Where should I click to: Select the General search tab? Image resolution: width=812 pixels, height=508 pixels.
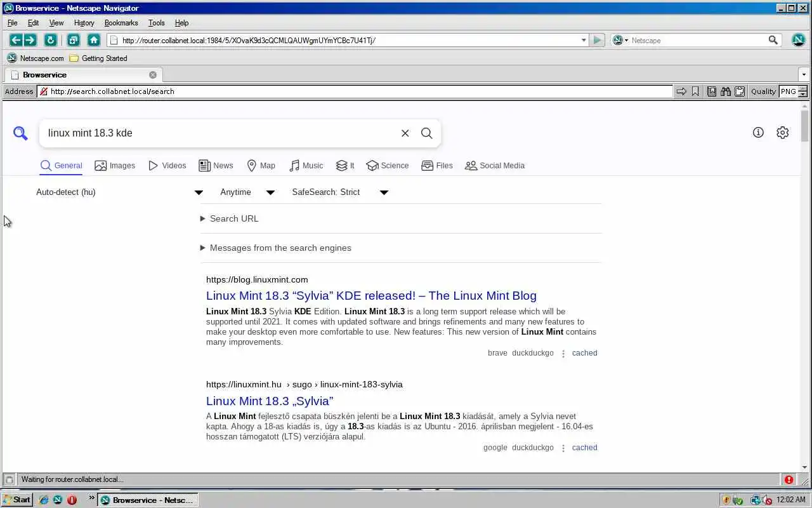click(61, 166)
